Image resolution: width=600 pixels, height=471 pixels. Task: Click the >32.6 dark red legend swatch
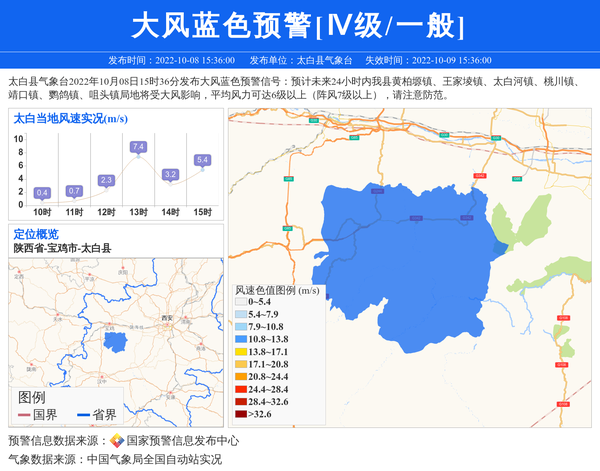(239, 413)
